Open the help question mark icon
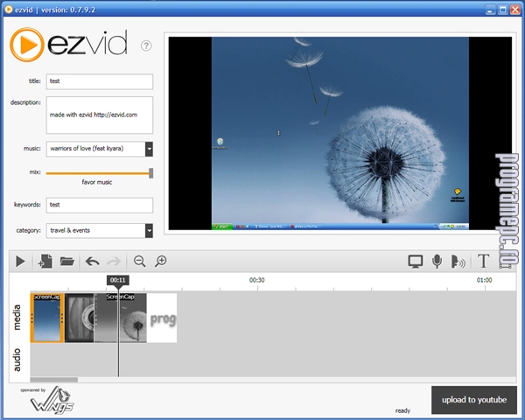 (146, 45)
